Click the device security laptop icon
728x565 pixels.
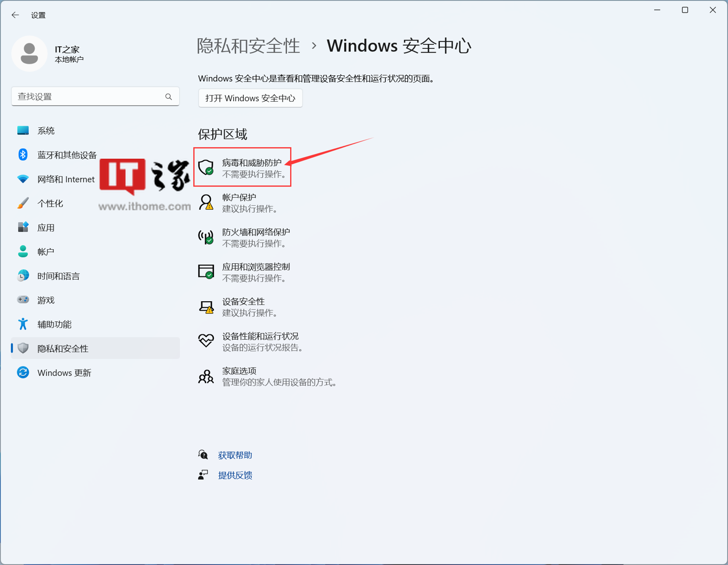tap(206, 306)
